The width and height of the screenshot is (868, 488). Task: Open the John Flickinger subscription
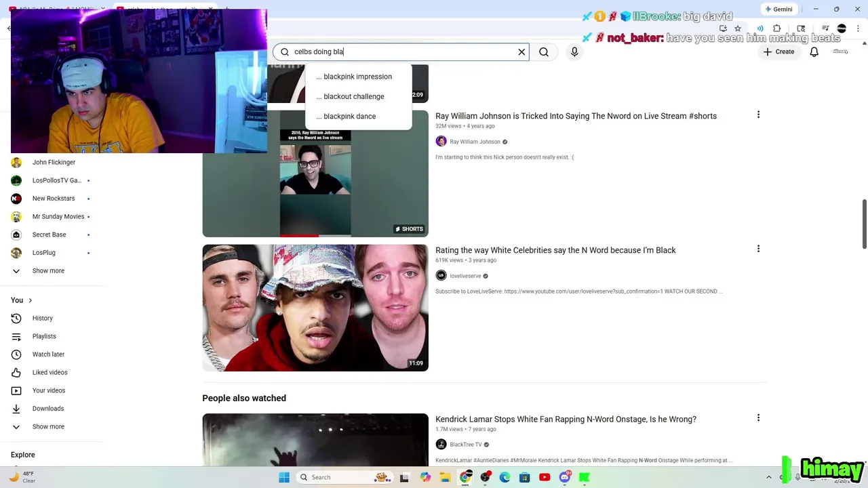53,162
